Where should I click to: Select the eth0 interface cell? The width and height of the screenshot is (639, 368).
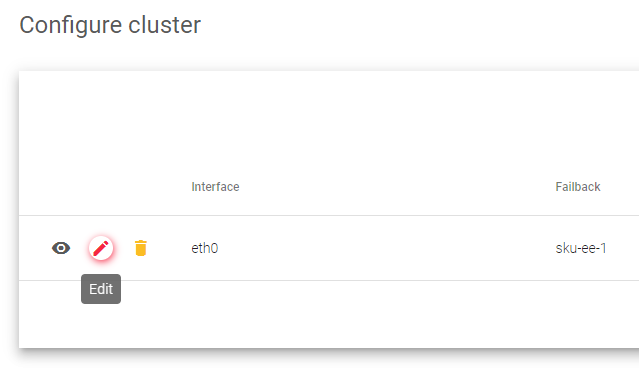coord(205,248)
